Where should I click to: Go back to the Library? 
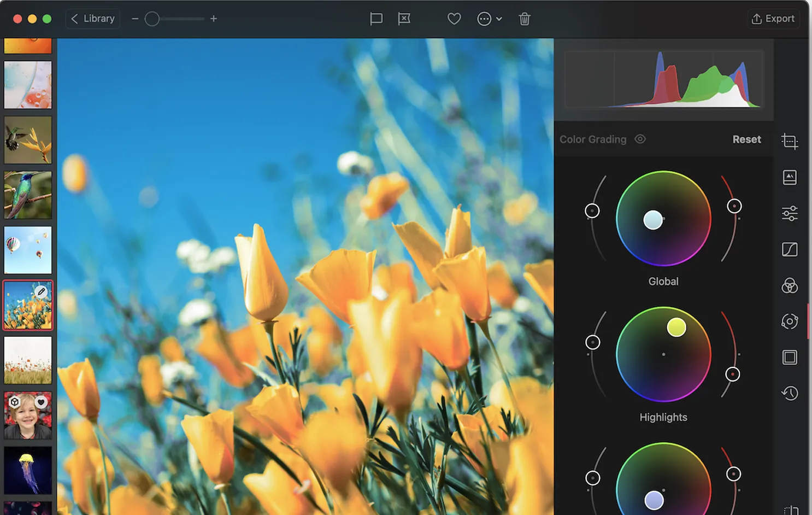point(93,19)
